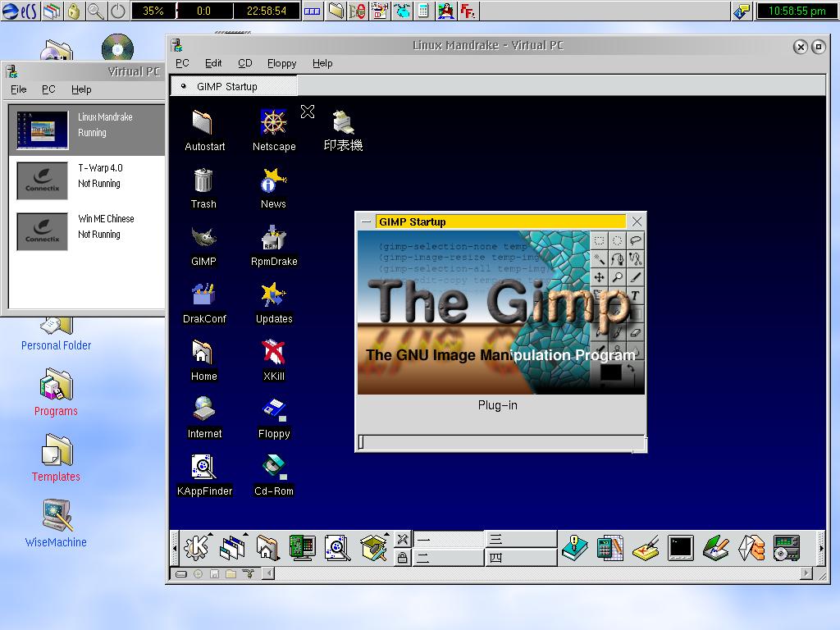Open the text editor icon in KDE panel
This screenshot has height=630, width=840.
pos(716,547)
